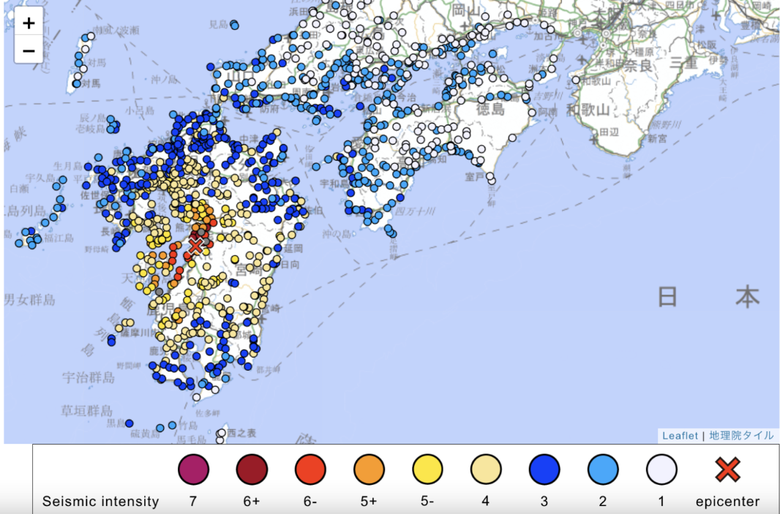The image size is (780, 514).
Task: Click the 宇治群島 island label
Action: coord(89,377)
